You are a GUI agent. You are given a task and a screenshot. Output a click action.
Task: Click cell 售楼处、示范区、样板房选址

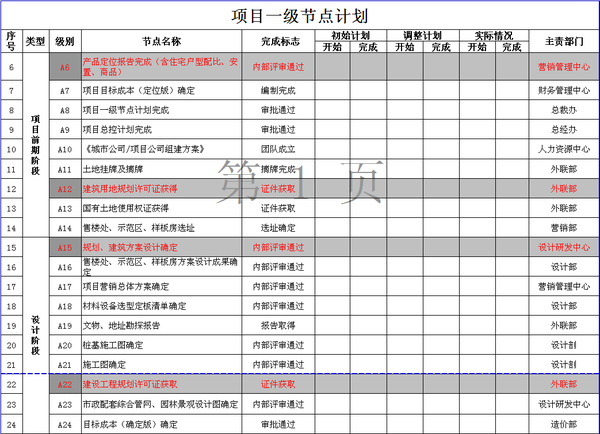[x=161, y=228]
